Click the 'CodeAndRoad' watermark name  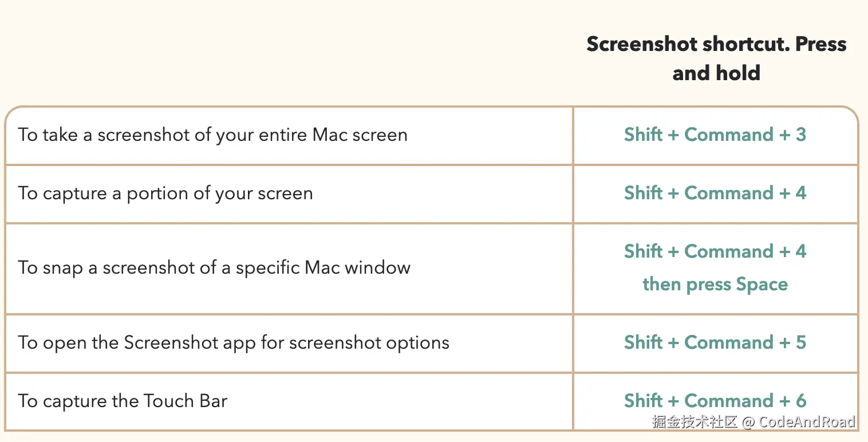pyautogui.click(x=807, y=423)
